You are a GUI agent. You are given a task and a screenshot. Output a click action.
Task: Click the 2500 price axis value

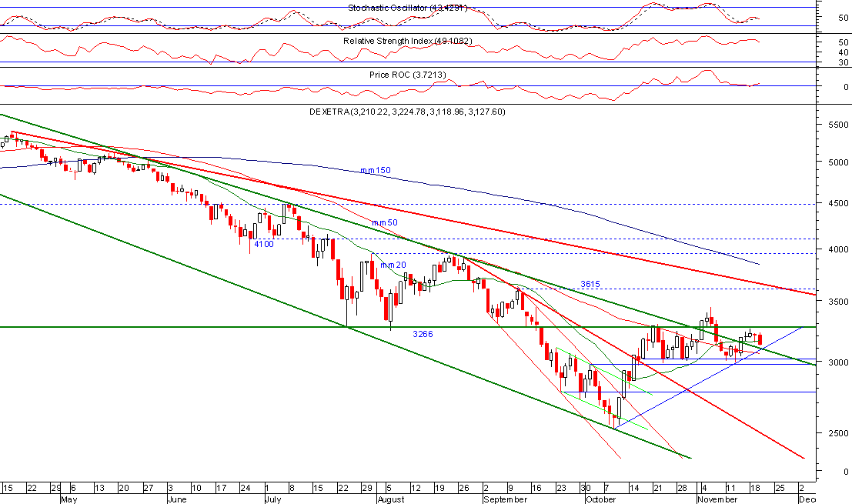pos(838,433)
